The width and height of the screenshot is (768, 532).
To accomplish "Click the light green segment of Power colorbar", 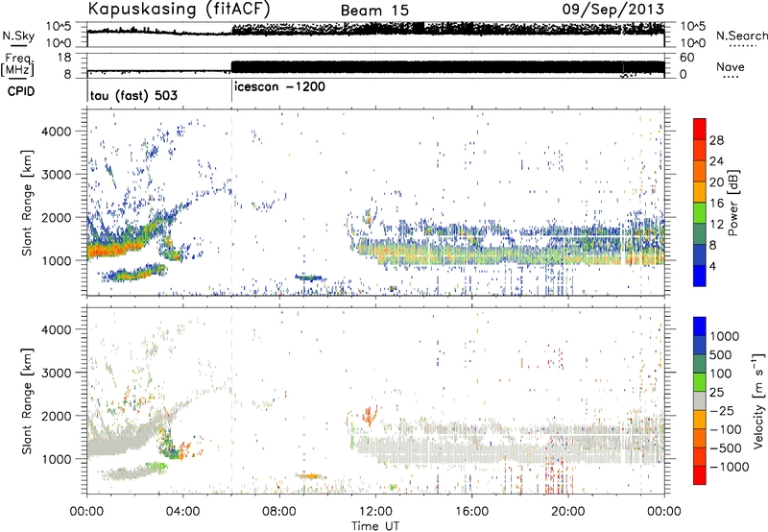I will (x=700, y=213).
